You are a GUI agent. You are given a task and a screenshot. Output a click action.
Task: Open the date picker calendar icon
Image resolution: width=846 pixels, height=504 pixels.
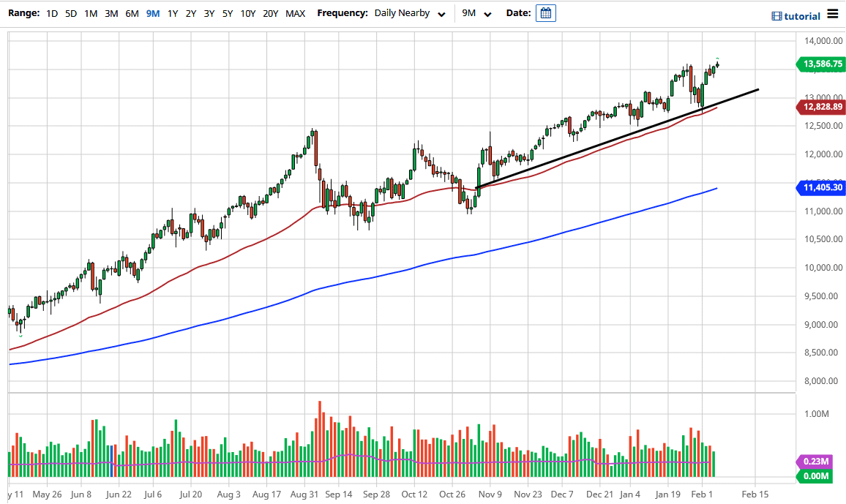545,13
